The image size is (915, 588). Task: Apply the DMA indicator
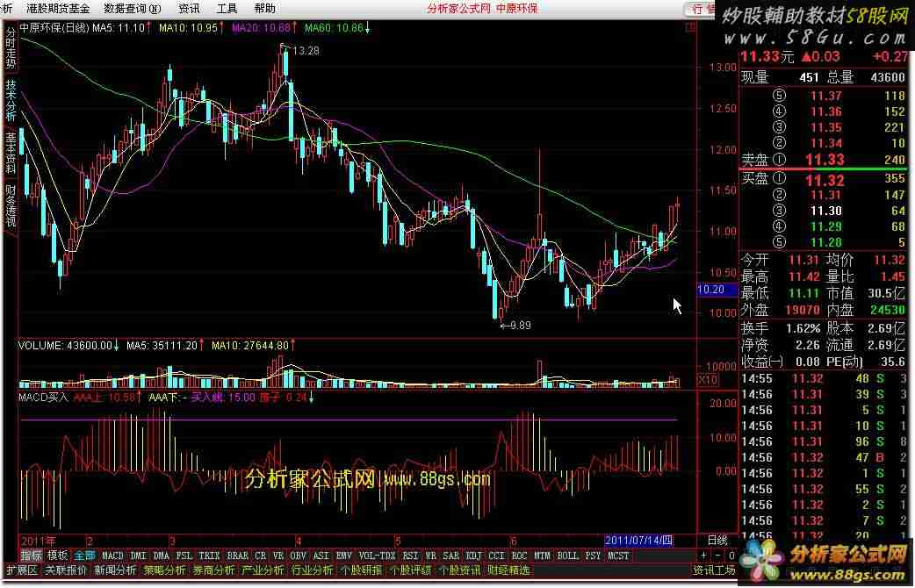point(162,556)
